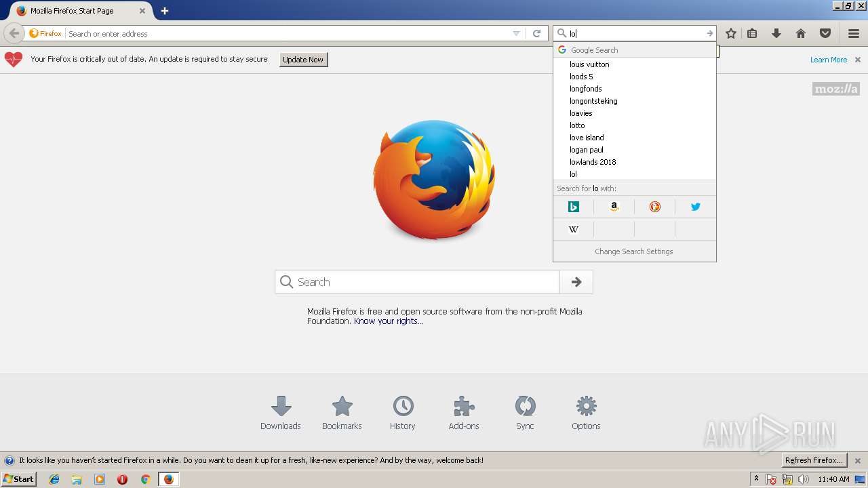Screen dimensions: 868x488
Task: Choose suggestion 'logan paul'
Action: 635,150
